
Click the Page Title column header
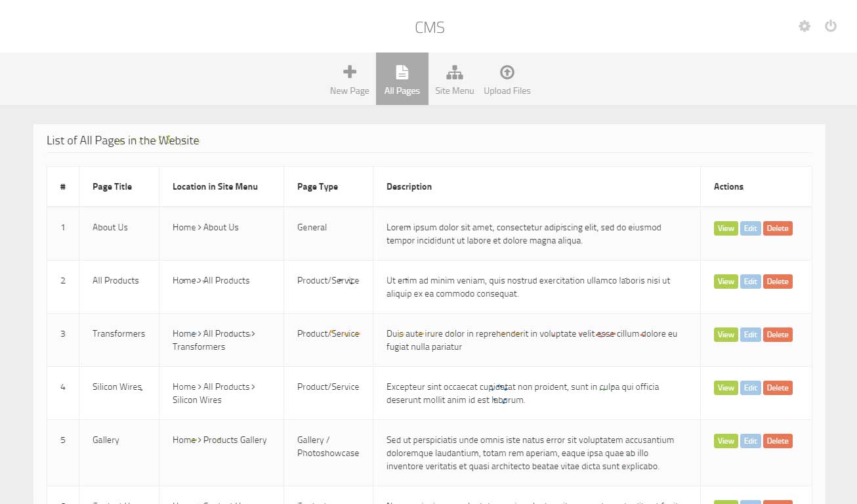[112, 186]
